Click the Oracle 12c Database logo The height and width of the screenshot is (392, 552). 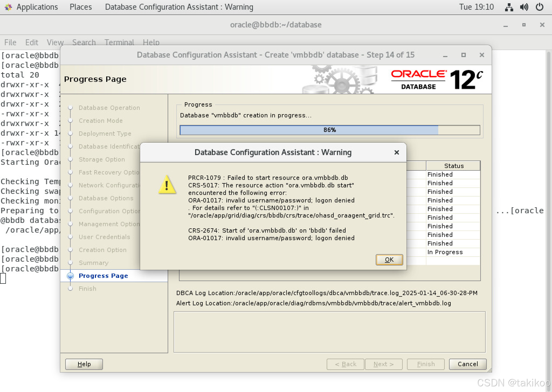437,80
